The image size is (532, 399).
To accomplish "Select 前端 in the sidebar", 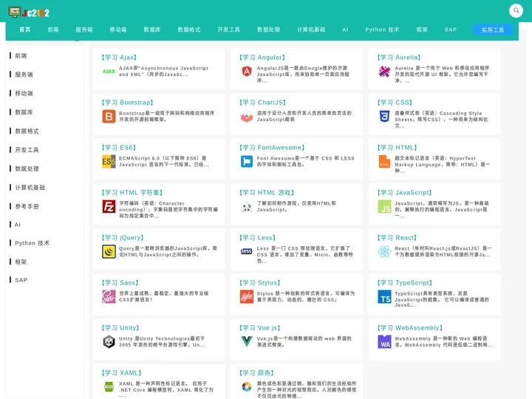I will click(21, 55).
